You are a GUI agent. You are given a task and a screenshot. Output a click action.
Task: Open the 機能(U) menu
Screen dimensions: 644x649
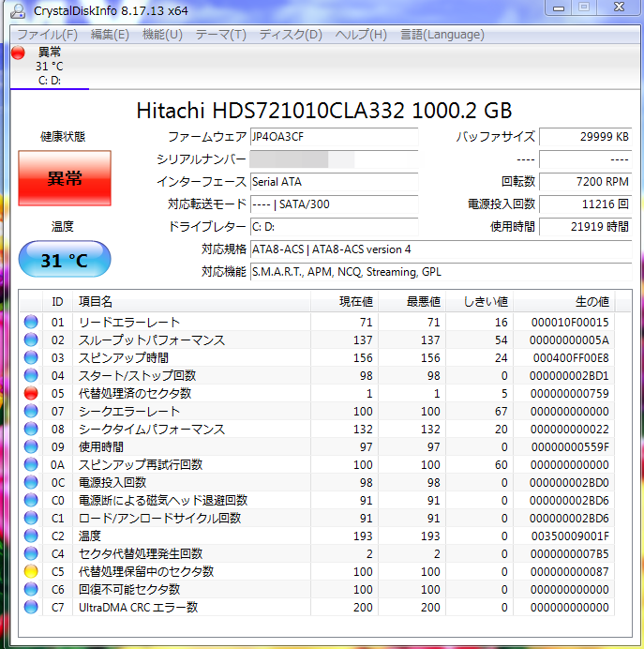click(162, 35)
